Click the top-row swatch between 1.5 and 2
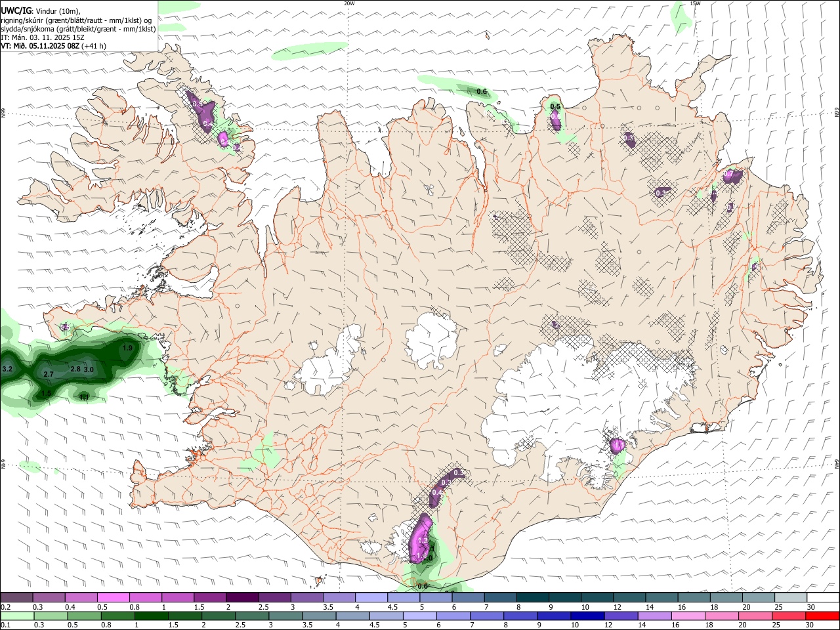The width and height of the screenshot is (840, 630). (x=209, y=597)
